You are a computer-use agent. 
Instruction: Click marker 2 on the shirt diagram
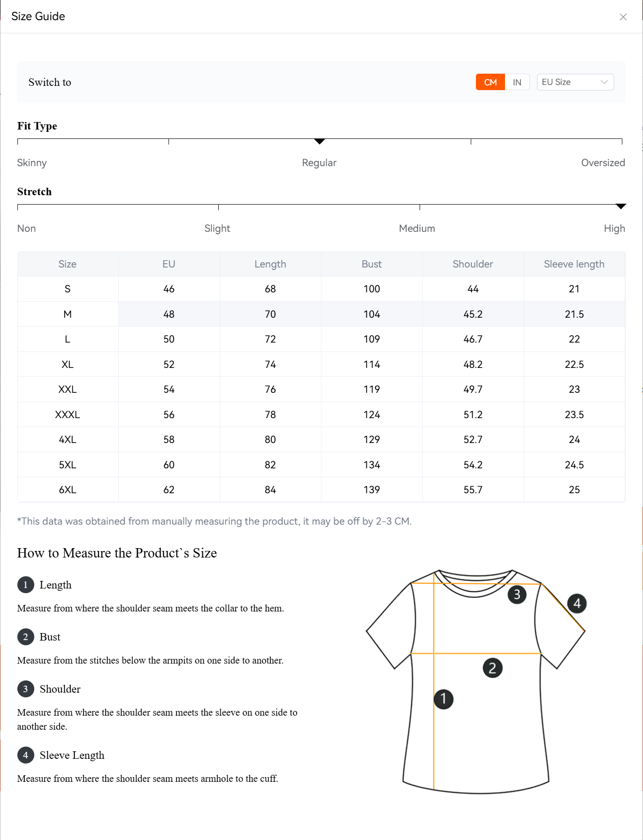(492, 668)
